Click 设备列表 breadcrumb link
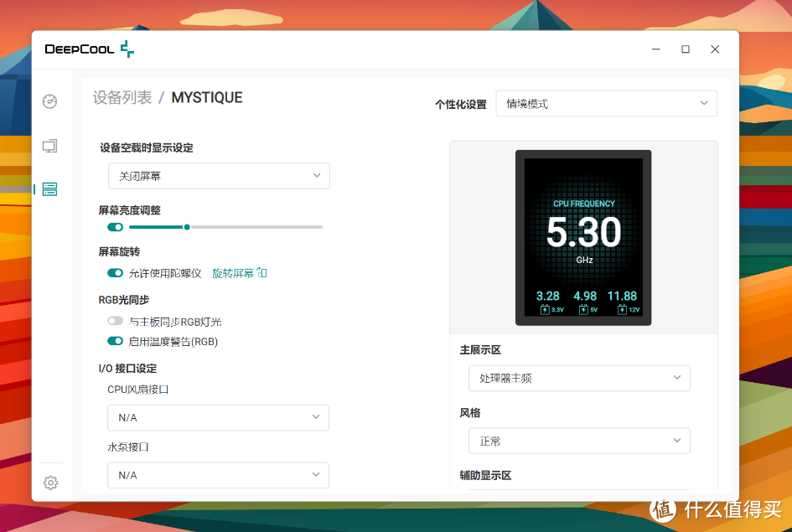This screenshot has height=532, width=792. [x=122, y=97]
